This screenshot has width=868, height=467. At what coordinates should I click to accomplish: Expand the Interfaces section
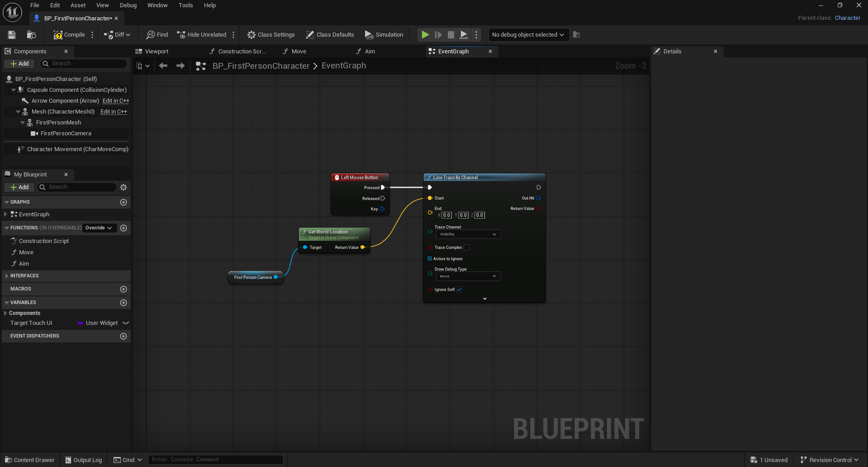tap(6, 276)
